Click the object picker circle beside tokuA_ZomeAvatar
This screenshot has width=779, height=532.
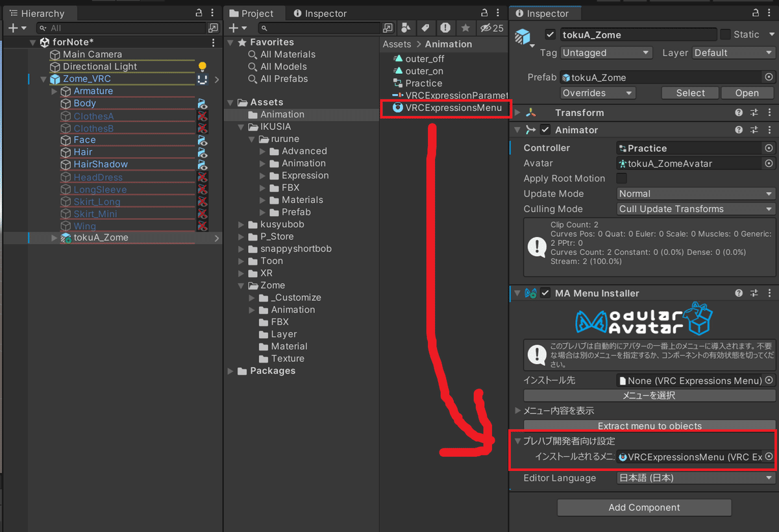(x=769, y=163)
